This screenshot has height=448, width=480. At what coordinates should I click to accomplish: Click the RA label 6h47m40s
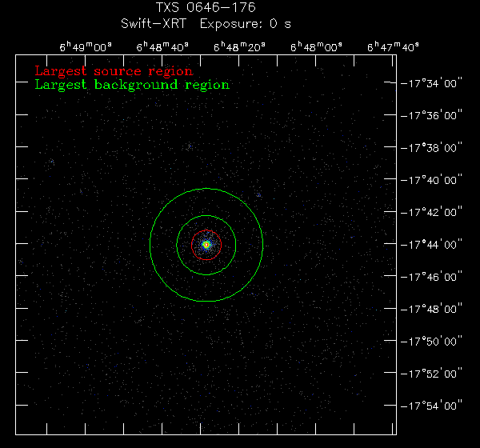point(393,47)
